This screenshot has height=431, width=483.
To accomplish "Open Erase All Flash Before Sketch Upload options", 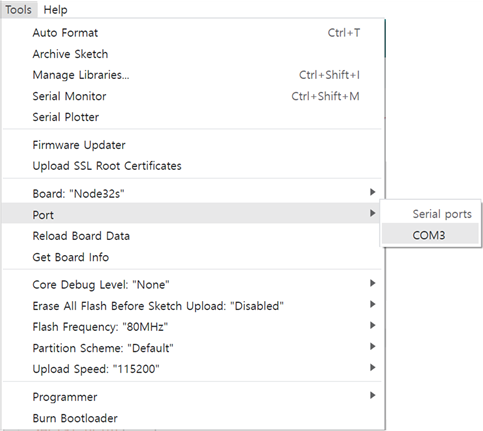I will click(x=193, y=306).
